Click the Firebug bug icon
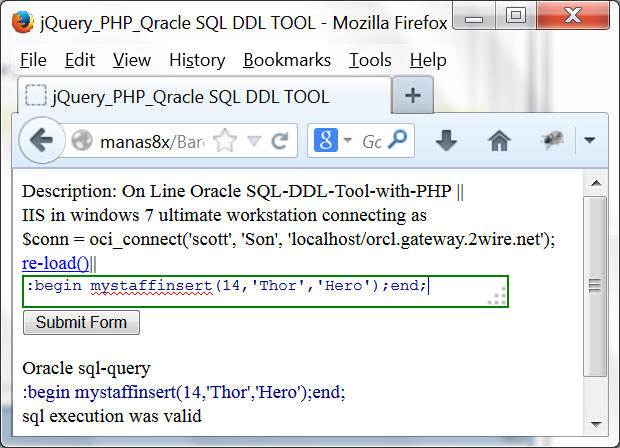 552,140
